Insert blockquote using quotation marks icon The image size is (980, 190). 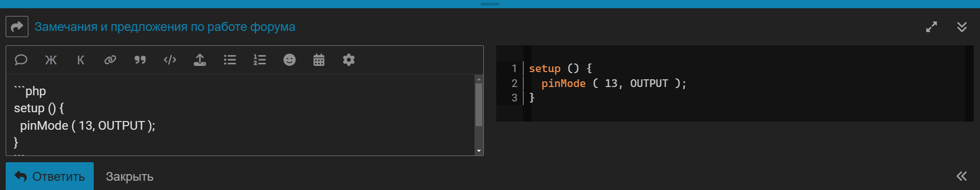[x=140, y=60]
